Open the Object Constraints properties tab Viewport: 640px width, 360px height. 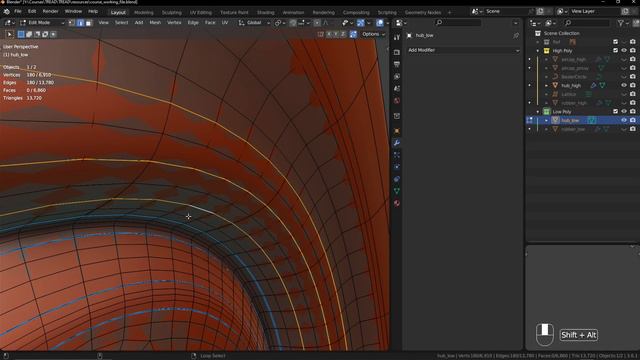coord(397,179)
